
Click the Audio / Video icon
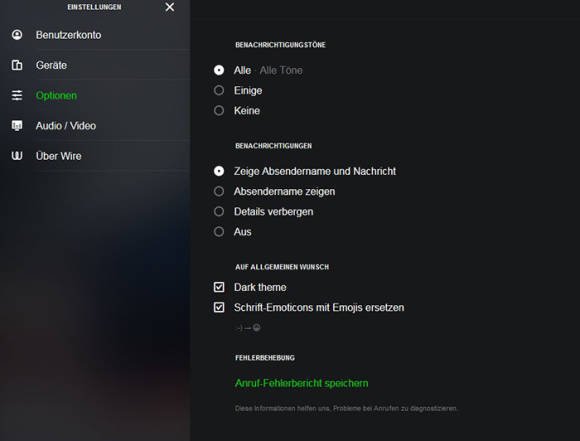pos(17,126)
